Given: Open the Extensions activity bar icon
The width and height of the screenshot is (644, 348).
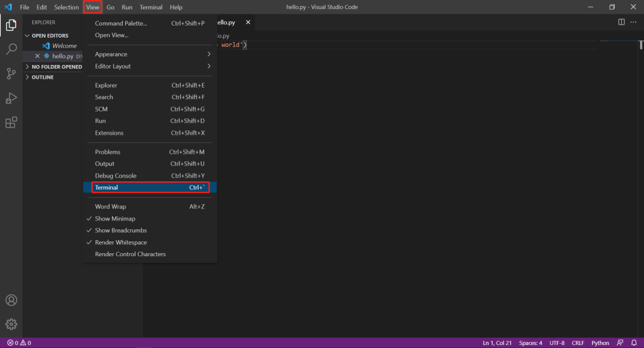Looking at the screenshot, I should [11, 122].
